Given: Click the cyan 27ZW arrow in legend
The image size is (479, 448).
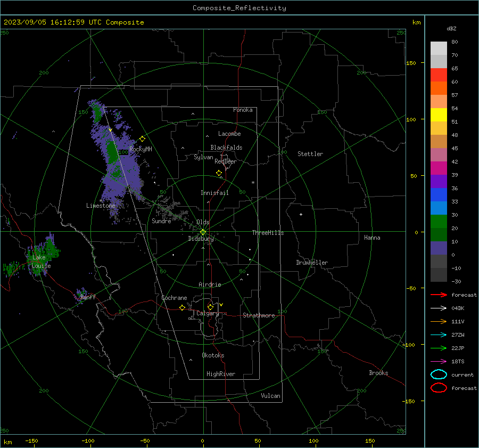Looking at the screenshot, I should (439, 335).
